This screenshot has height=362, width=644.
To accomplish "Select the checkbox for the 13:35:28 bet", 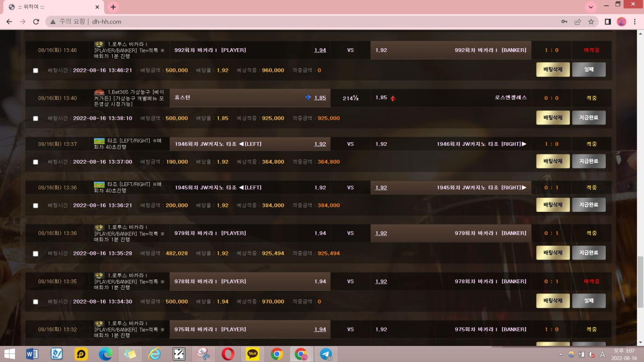I will click(35, 254).
